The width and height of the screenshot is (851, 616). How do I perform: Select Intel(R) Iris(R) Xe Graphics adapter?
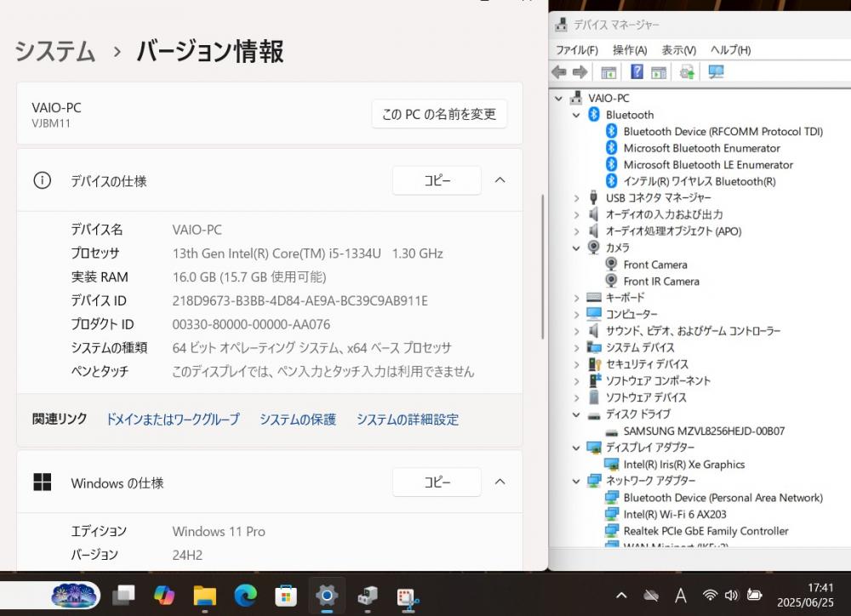[x=684, y=465]
